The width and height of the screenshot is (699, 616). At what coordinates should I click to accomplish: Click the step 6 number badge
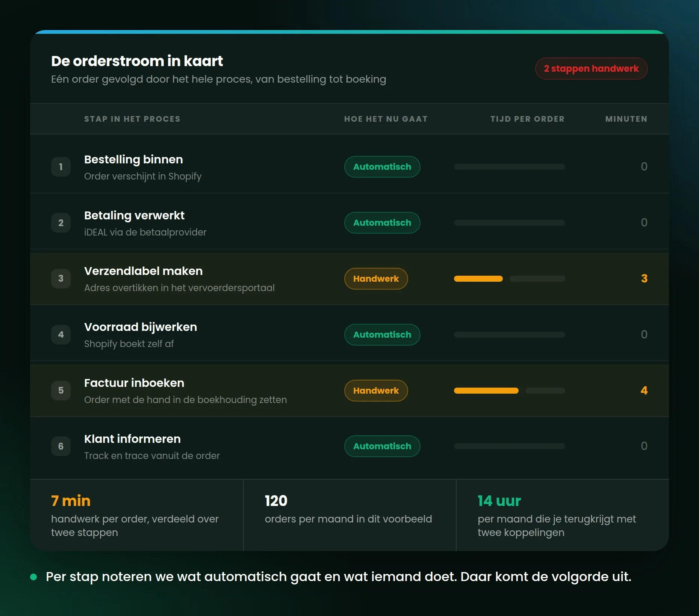(x=61, y=446)
